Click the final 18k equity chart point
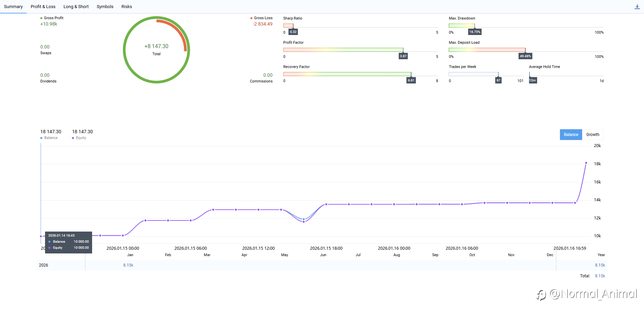 point(586,163)
